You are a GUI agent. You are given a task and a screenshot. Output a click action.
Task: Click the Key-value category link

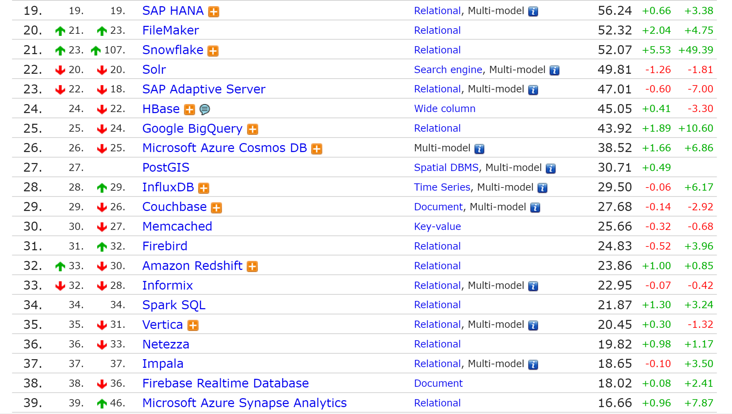click(437, 226)
